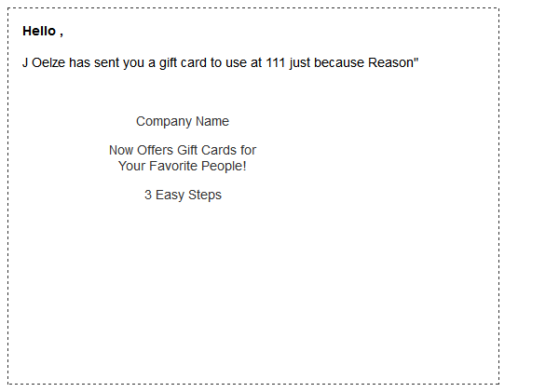Viewport: 559px width, 392px height.
Task: Click the number "111" in the message
Action: (276, 62)
